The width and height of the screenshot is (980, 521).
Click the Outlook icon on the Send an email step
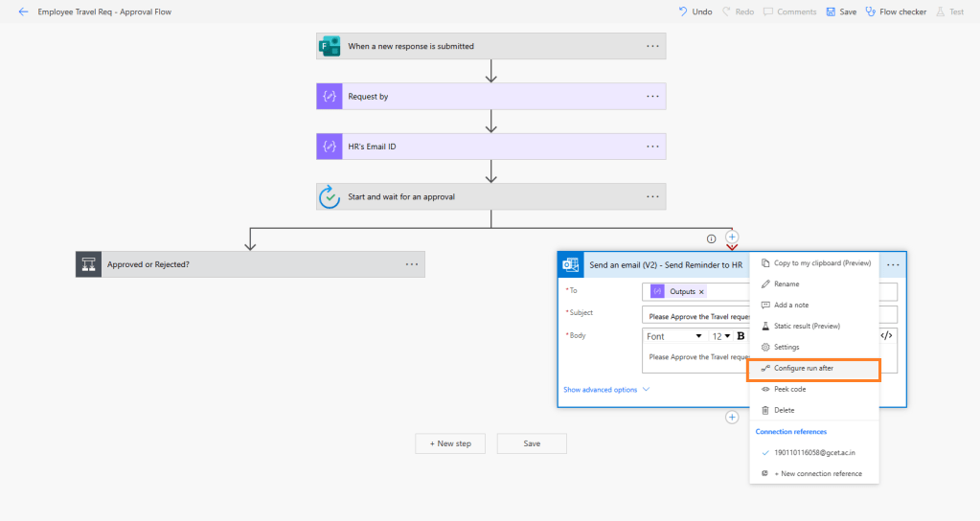[x=571, y=264]
